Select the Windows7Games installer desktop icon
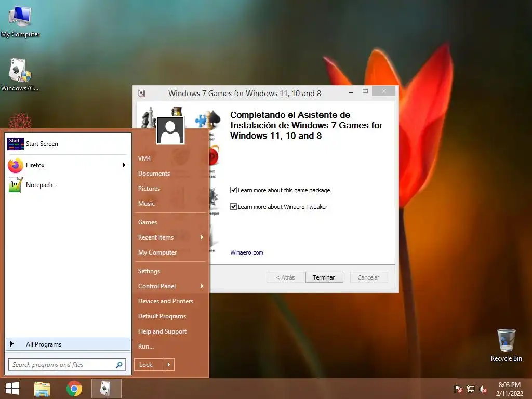The width and height of the screenshot is (532, 399). click(x=20, y=75)
